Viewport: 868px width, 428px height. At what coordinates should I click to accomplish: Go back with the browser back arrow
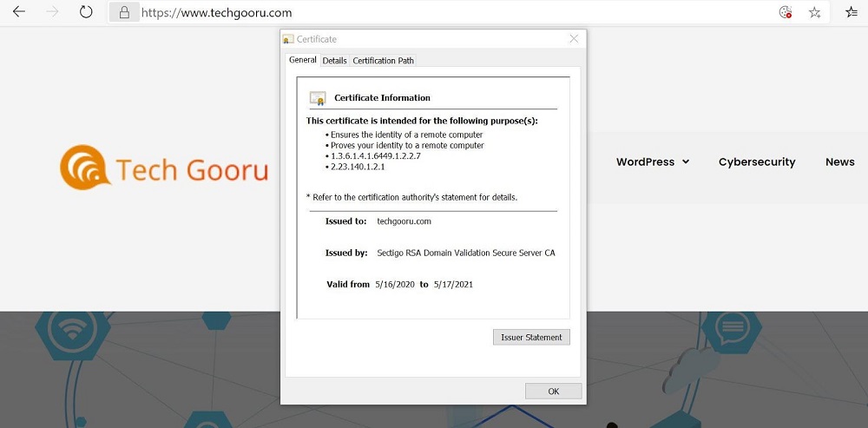tap(19, 12)
